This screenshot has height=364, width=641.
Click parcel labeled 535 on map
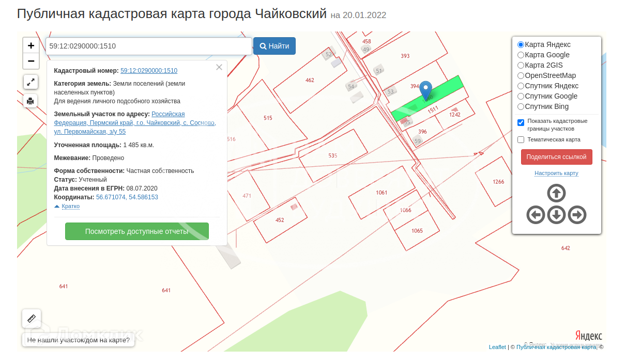pos(332,155)
